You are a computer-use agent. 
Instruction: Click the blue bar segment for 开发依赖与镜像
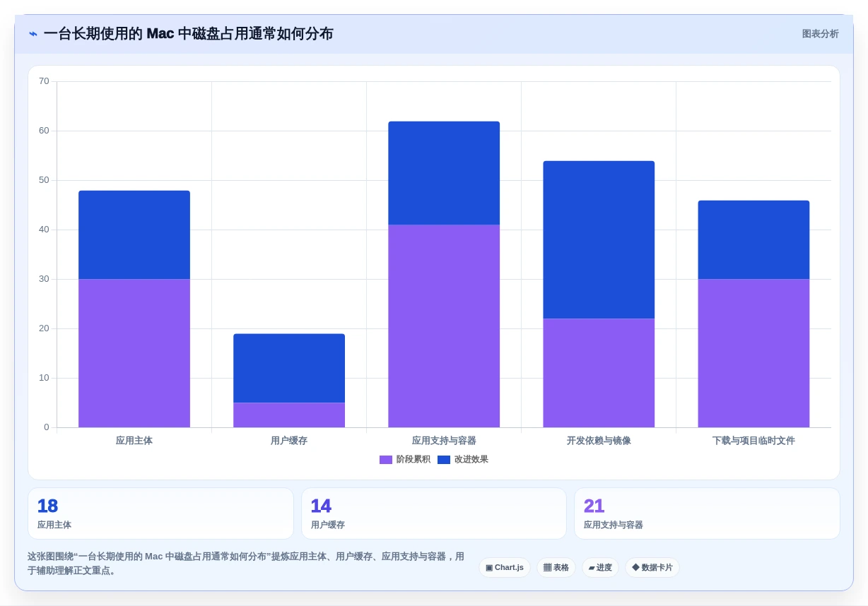(x=599, y=239)
